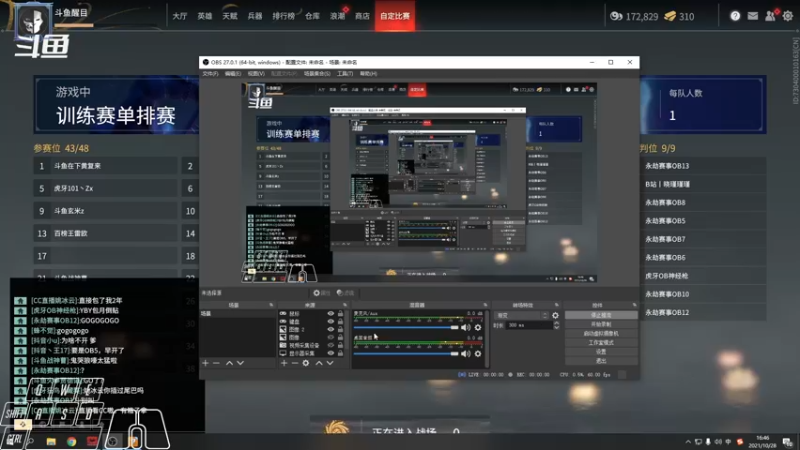The height and width of the screenshot is (450, 800).
Task: Pop out the 混音器 dock panel
Action: (485, 305)
